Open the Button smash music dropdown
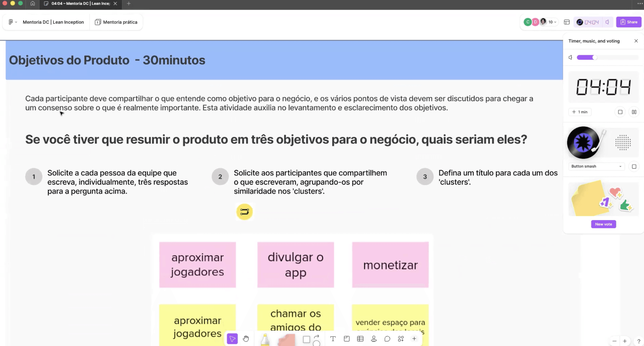This screenshot has width=644, height=346. click(596, 166)
